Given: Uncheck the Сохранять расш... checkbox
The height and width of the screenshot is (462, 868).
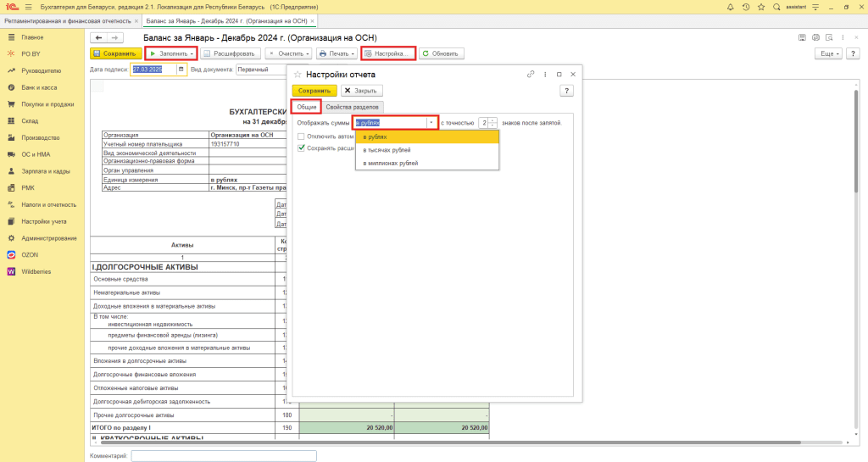Looking at the screenshot, I should pos(301,148).
